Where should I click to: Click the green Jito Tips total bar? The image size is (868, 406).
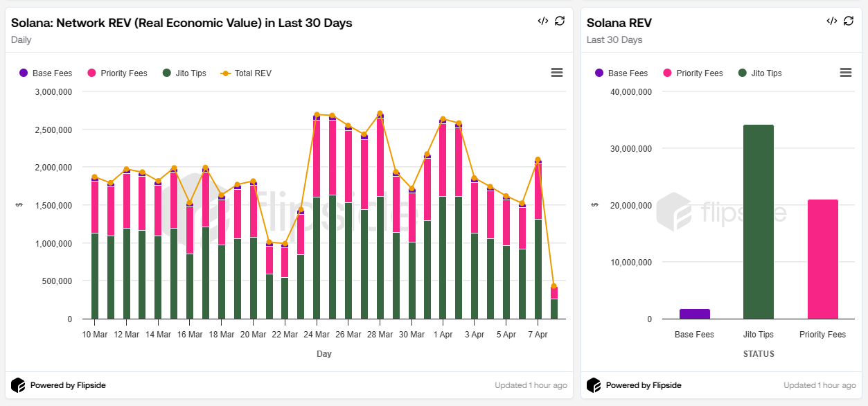(x=758, y=222)
